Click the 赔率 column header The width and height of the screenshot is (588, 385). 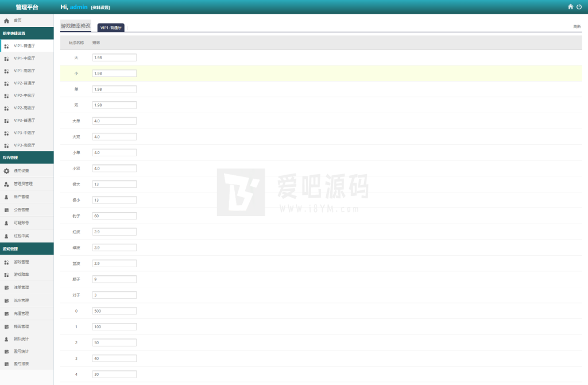click(96, 43)
